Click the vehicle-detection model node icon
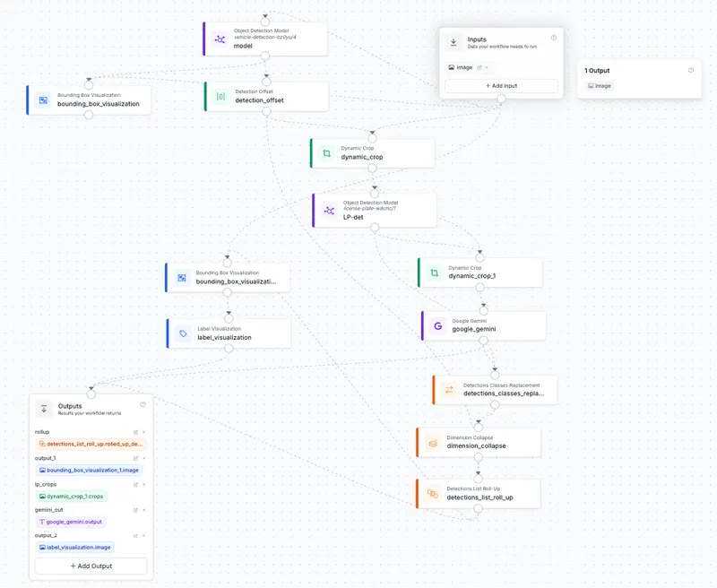The height and width of the screenshot is (588, 717). [x=220, y=39]
